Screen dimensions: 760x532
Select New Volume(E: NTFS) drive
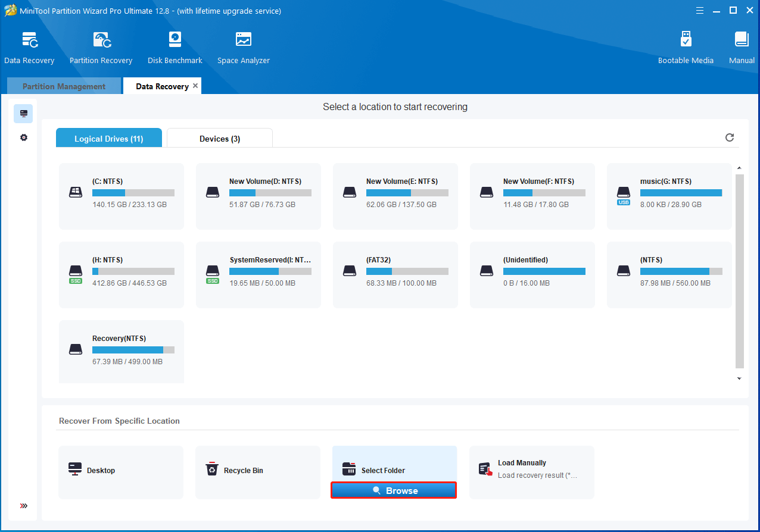pyautogui.click(x=395, y=196)
